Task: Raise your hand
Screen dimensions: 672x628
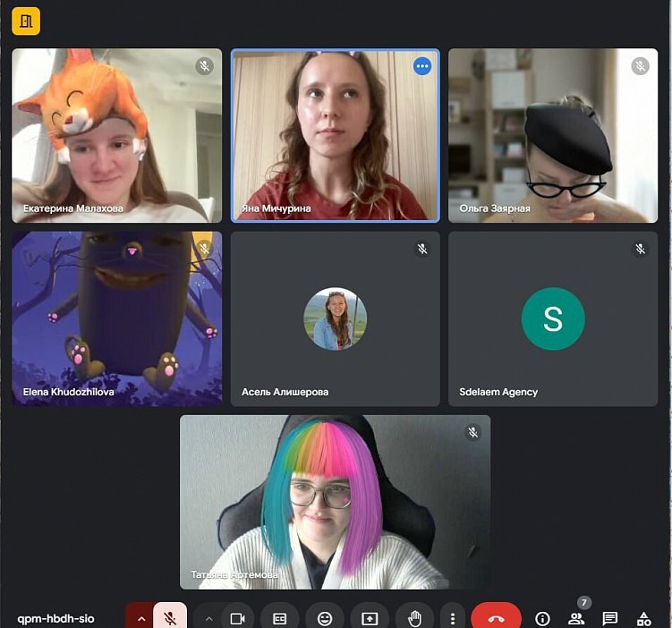Action: click(x=414, y=618)
